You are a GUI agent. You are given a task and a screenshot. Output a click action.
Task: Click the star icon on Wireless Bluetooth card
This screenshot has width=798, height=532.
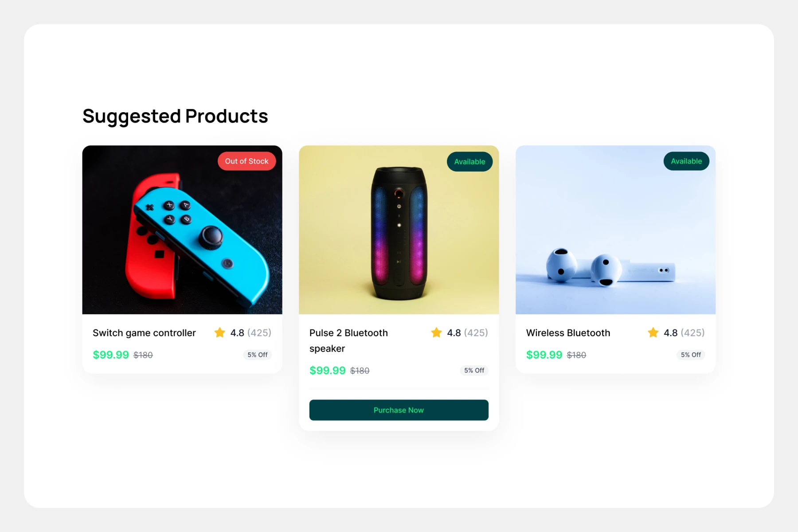[653, 332]
